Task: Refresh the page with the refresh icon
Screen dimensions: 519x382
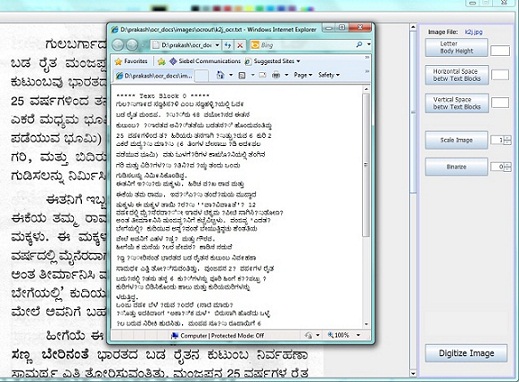Action: pyautogui.click(x=228, y=45)
